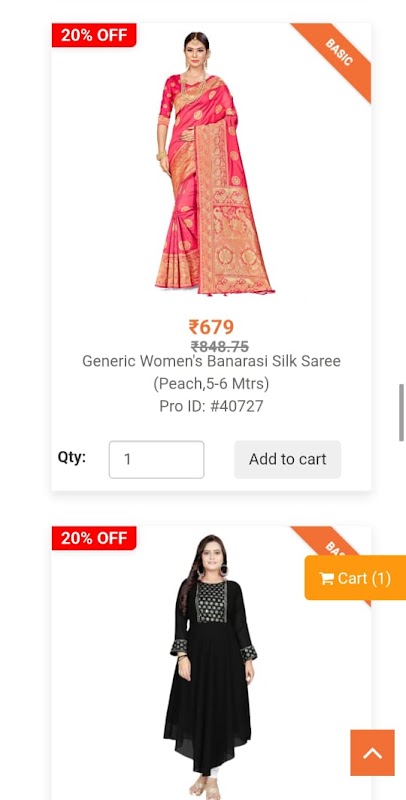Click the (Peach,5-6 Mtrs) description line

[211, 383]
